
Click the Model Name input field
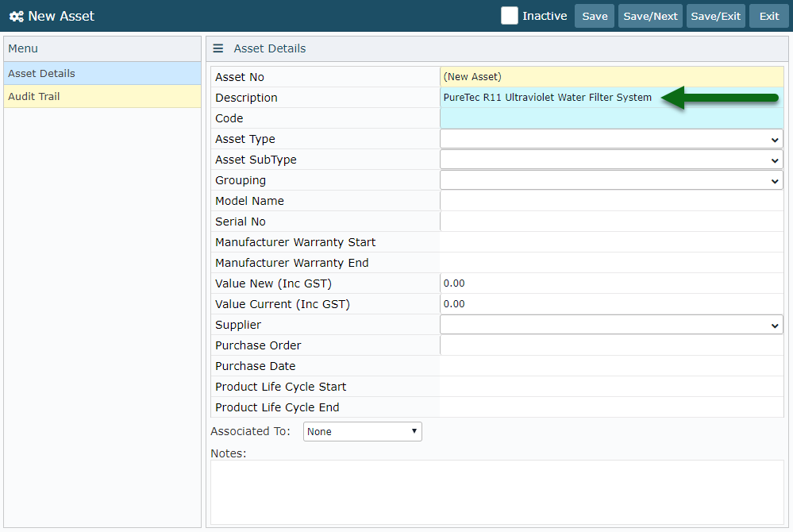pyautogui.click(x=611, y=201)
